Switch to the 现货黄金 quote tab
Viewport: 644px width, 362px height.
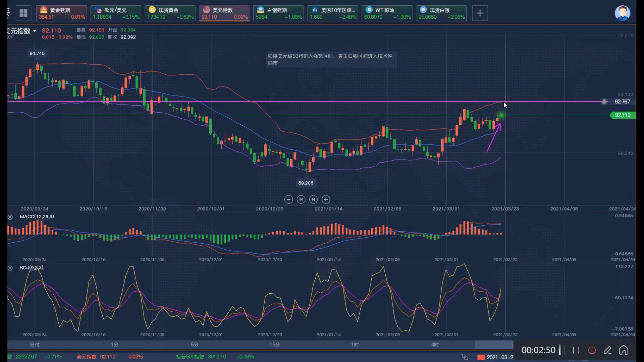coord(170,13)
